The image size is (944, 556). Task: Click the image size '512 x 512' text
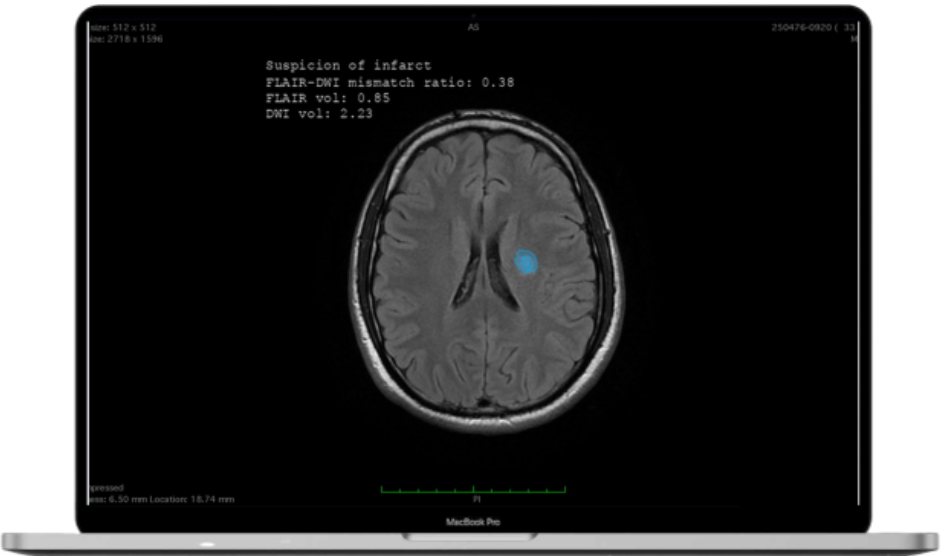tap(134, 27)
